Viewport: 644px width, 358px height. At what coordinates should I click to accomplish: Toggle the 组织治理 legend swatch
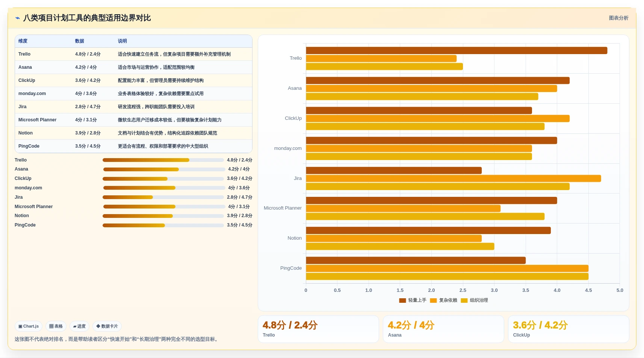(x=464, y=301)
